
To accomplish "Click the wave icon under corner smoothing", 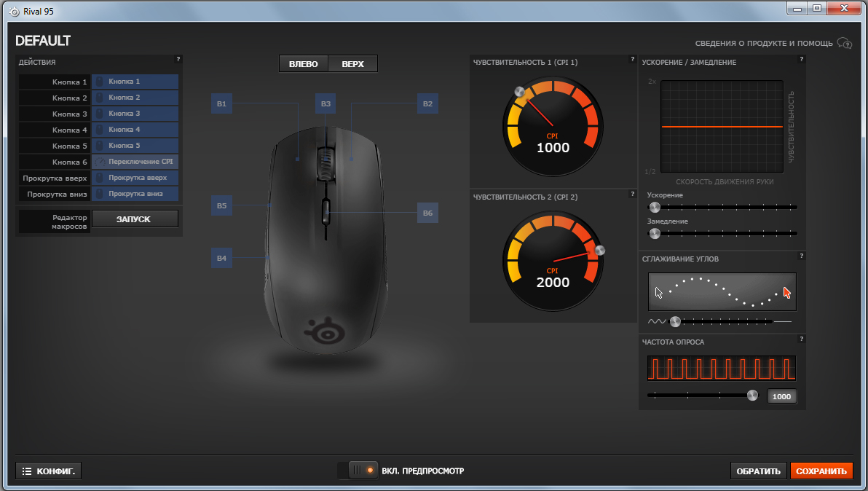I will pos(657,321).
